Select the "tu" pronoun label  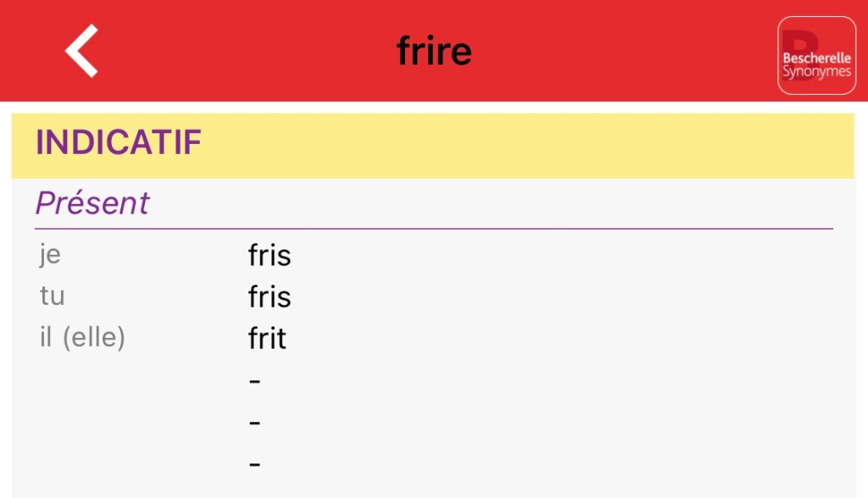[x=52, y=296]
